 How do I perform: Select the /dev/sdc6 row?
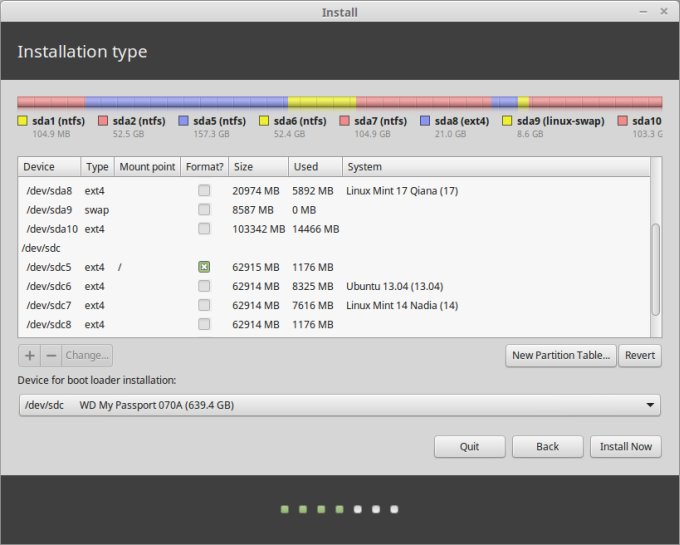click(x=334, y=286)
